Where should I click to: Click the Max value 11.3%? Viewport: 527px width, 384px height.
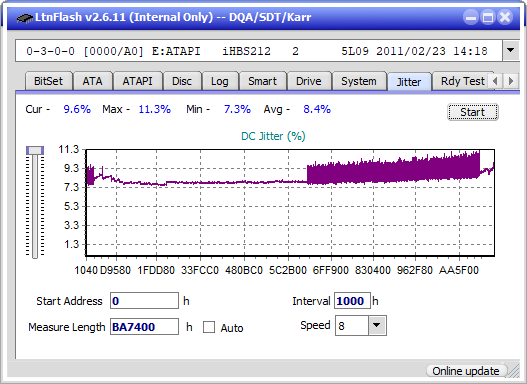pyautogui.click(x=155, y=109)
